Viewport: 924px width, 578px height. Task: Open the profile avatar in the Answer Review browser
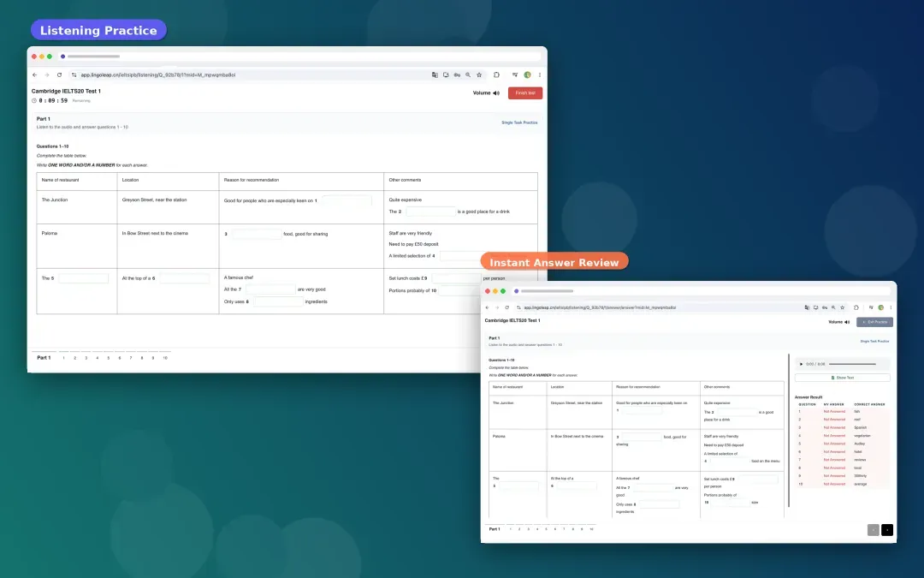881,307
